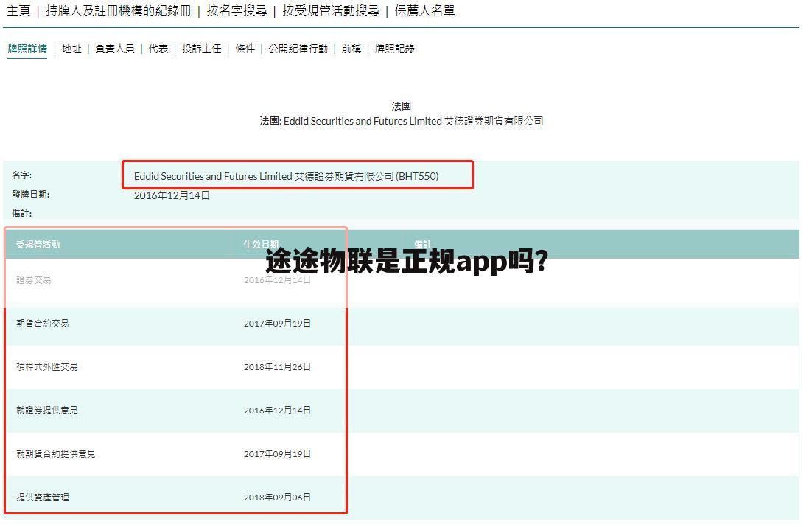Viewport: 812px width, 527px height.
Task: Select the 就證券提供意見 row label
Action: [46, 411]
